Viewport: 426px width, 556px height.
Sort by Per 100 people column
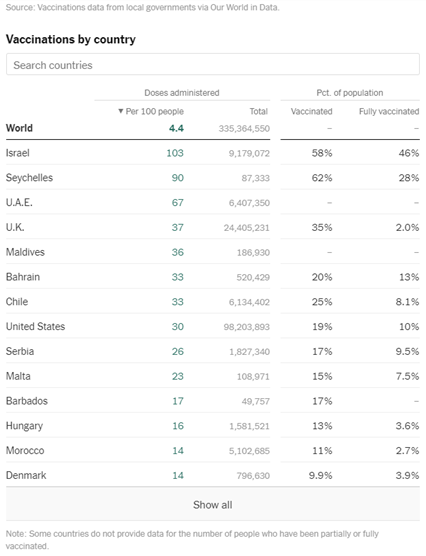[x=155, y=111]
